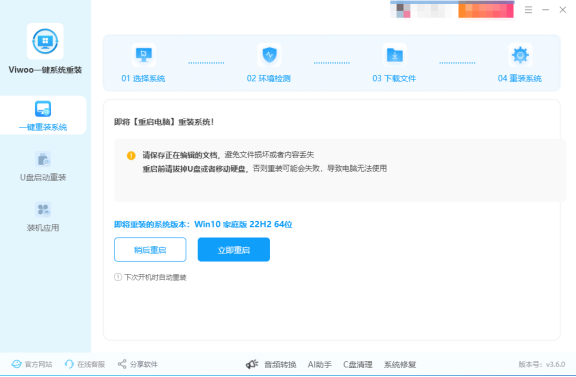The width and height of the screenshot is (576, 377).
Task: Open 分享软件 link
Action: (x=144, y=365)
